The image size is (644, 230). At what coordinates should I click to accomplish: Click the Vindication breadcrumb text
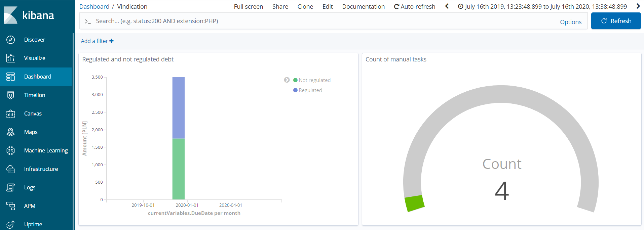click(x=132, y=6)
